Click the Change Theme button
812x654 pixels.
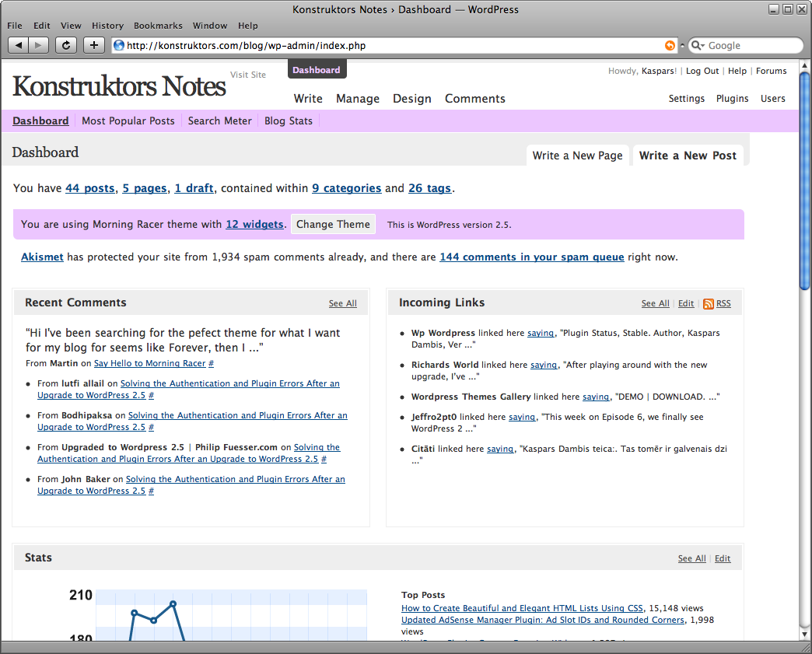click(333, 224)
